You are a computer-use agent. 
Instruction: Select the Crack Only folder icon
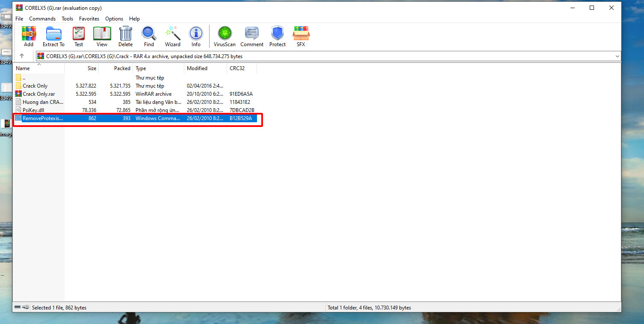point(18,86)
